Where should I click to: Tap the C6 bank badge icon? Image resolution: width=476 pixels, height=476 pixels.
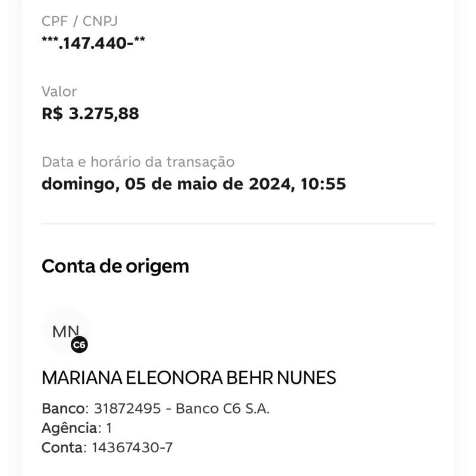tap(79, 345)
